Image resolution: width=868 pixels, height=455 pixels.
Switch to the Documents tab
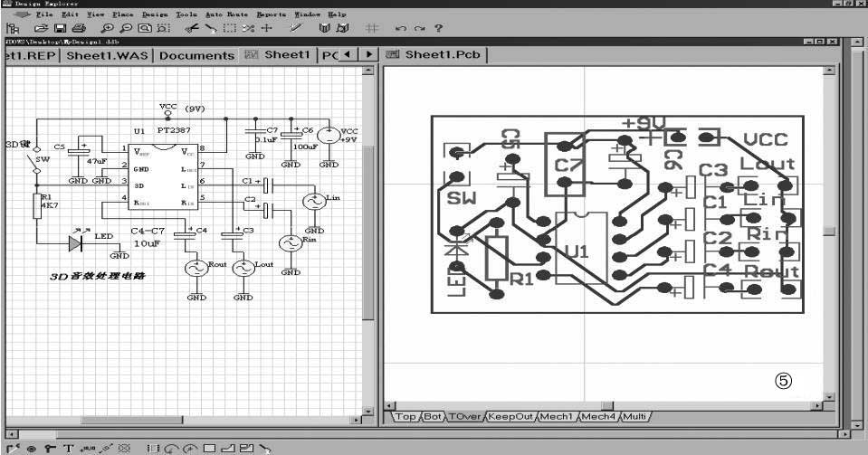tap(196, 55)
